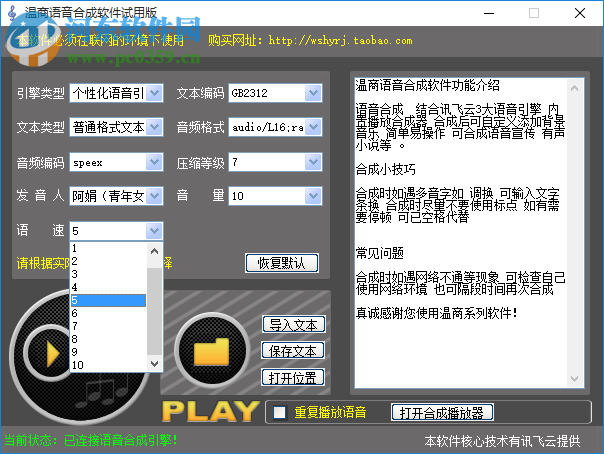Select speed 6 in the list
This screenshot has width=604, height=454.
(x=109, y=313)
